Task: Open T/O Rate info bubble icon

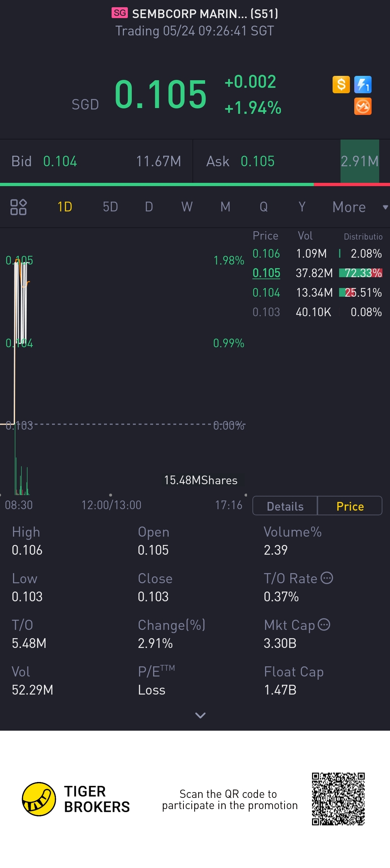Action: coord(327,578)
